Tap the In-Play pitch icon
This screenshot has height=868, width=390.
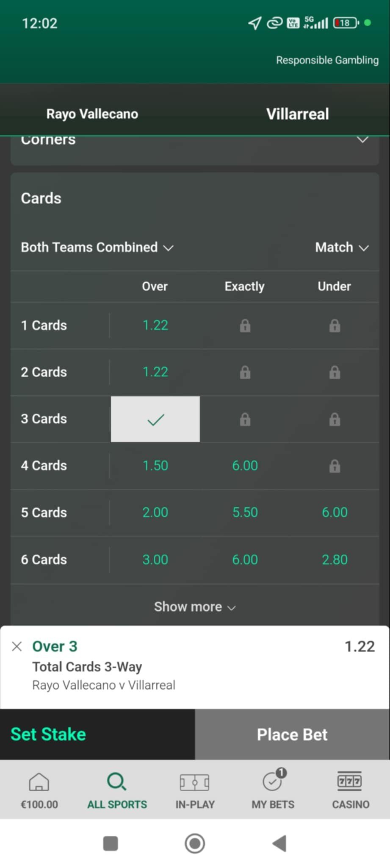click(195, 782)
